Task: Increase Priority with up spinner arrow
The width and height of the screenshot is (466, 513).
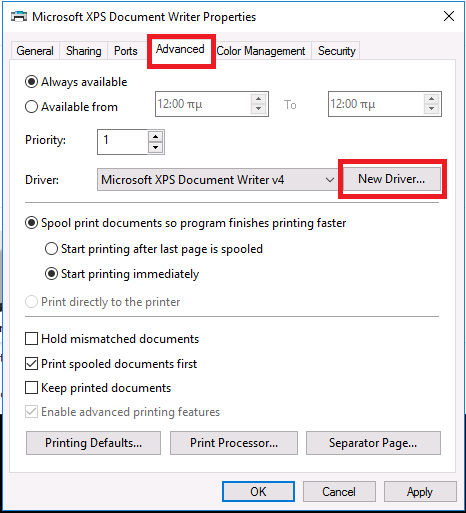Action: 155,136
